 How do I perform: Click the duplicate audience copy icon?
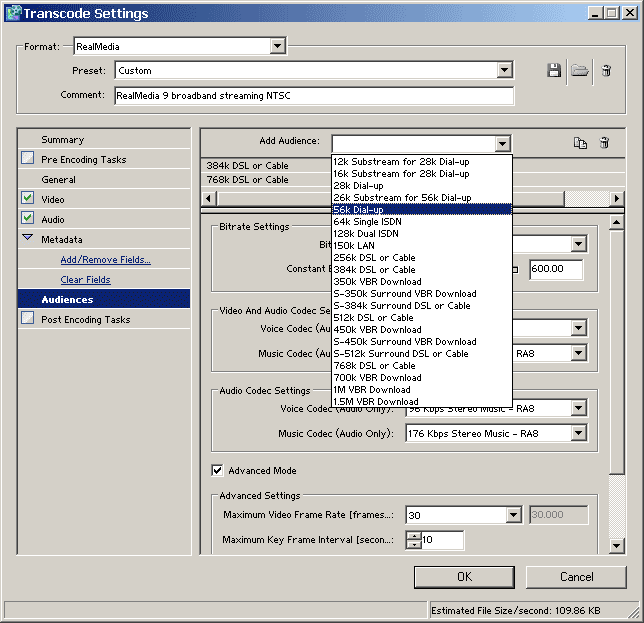pyautogui.click(x=580, y=143)
